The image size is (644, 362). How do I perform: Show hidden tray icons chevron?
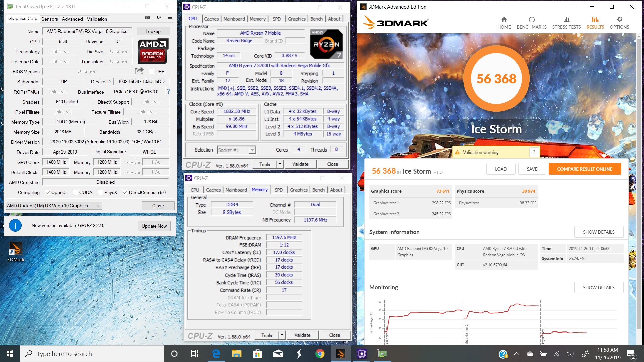tap(517, 354)
